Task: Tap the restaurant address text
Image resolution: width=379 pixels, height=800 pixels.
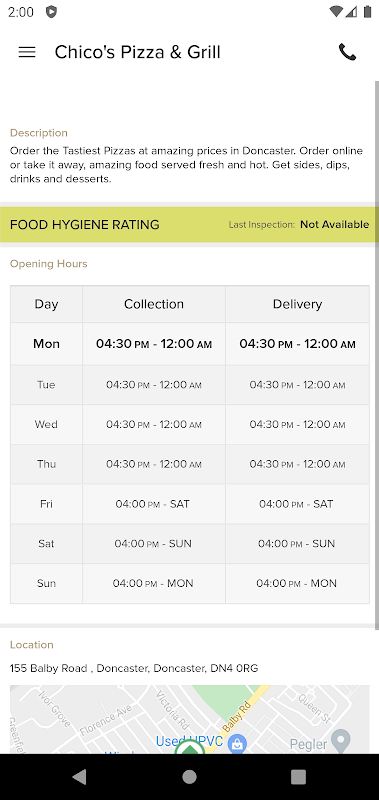Action: click(134, 668)
